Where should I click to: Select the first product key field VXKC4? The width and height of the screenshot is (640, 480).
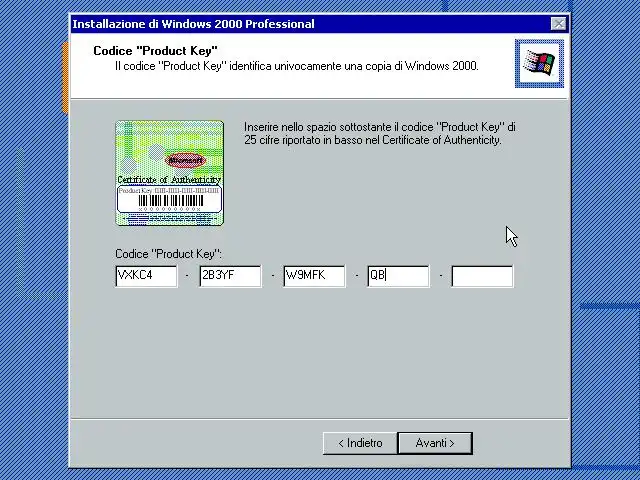coord(147,276)
